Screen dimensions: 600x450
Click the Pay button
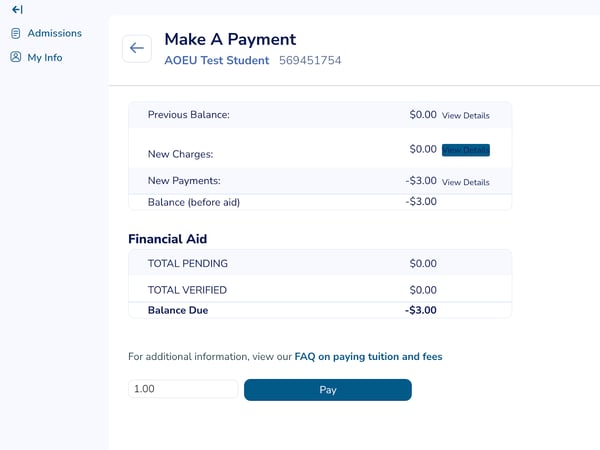(x=328, y=390)
